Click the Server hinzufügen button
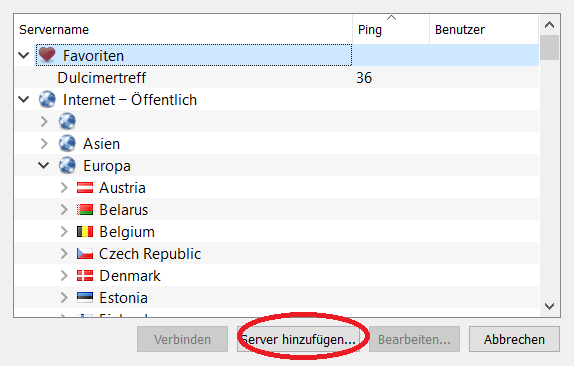 (x=298, y=339)
